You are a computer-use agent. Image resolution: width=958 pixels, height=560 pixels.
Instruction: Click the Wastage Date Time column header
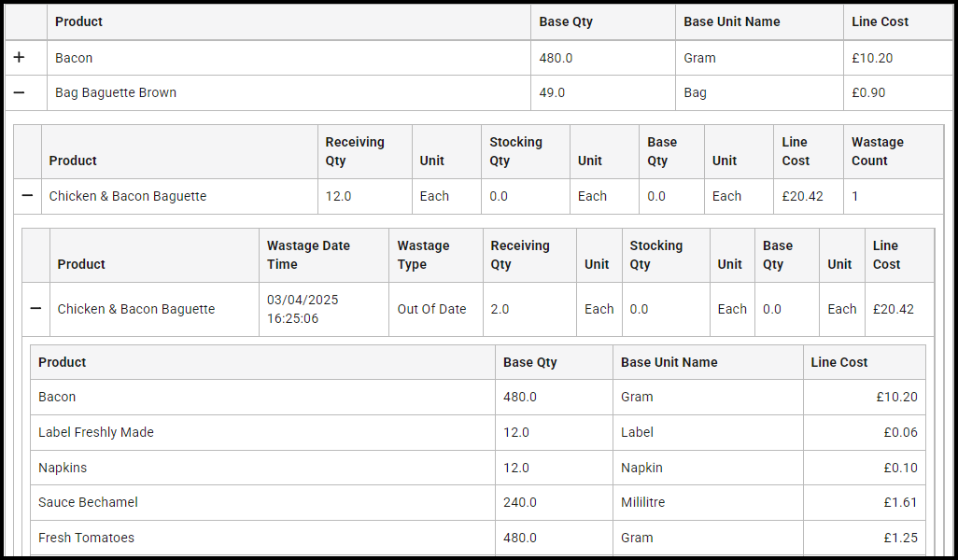click(x=308, y=255)
